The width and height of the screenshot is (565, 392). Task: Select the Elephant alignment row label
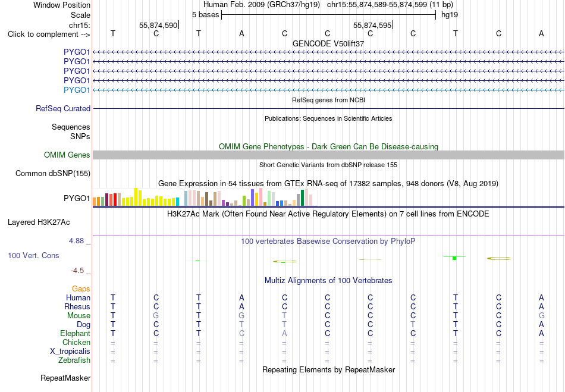76,333
